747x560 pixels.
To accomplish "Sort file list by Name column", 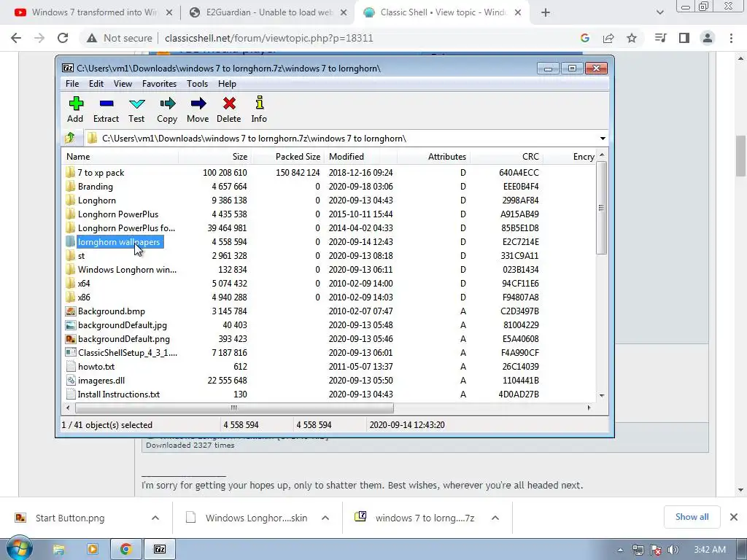I will click(x=120, y=157).
